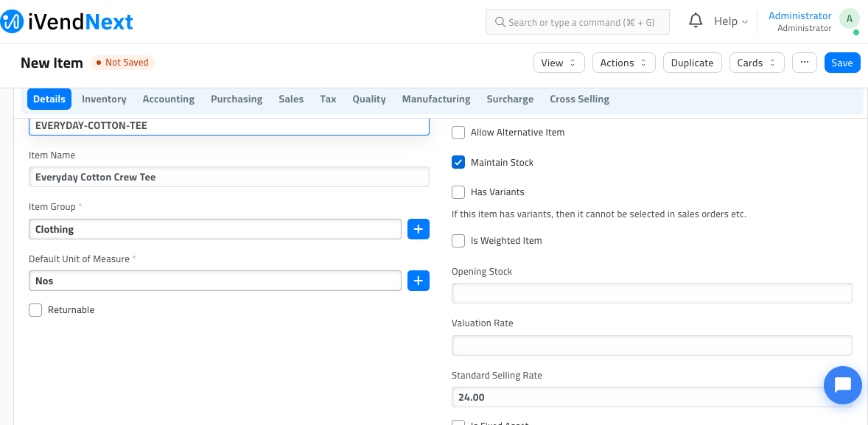The width and height of the screenshot is (868, 425).
Task: Open the Tax tab
Action: tap(329, 99)
